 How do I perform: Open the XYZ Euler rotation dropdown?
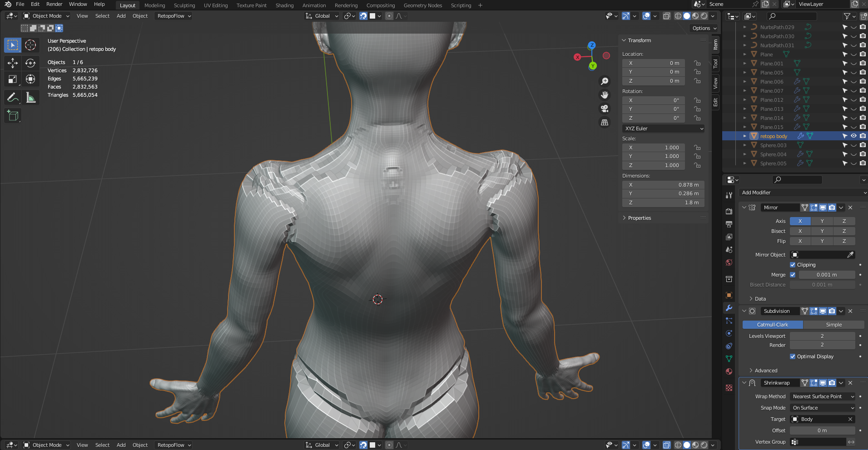point(663,129)
